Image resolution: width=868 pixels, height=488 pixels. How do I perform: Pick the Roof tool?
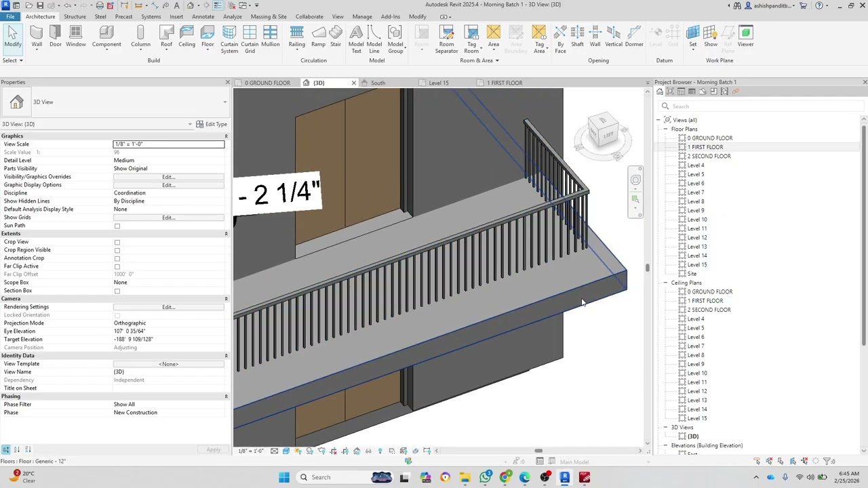coord(166,37)
